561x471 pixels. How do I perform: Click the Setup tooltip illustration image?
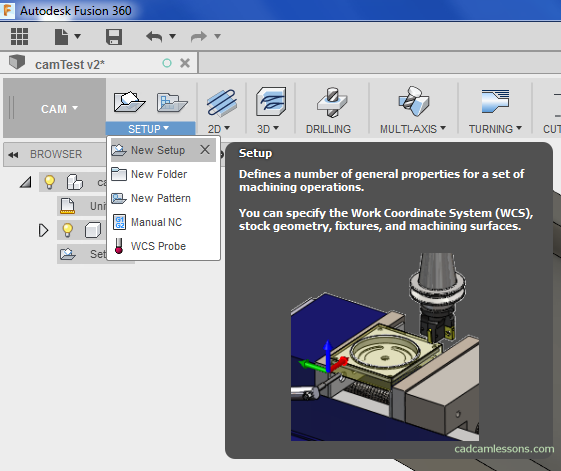click(385, 347)
